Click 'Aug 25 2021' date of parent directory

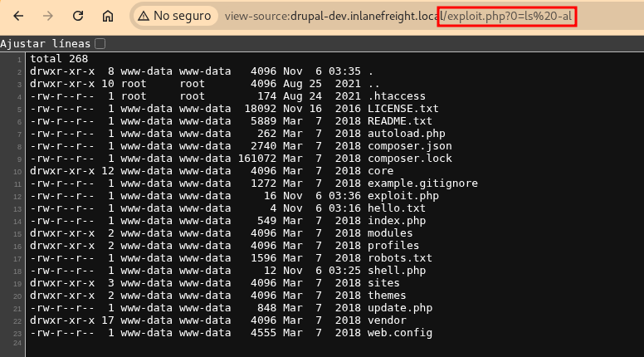tap(322, 84)
